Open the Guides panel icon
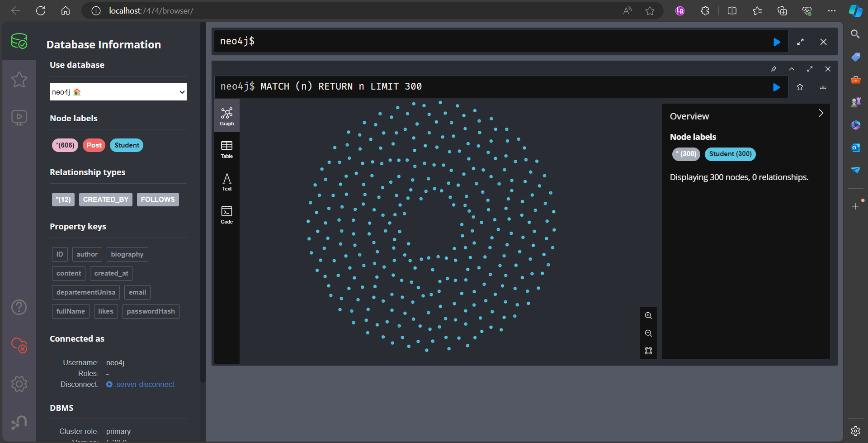 tap(19, 118)
